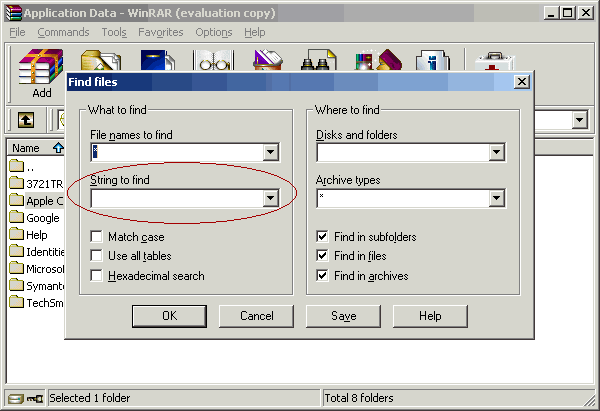Enable the Use all tables checkbox
This screenshot has height=411, width=600.
point(96,256)
